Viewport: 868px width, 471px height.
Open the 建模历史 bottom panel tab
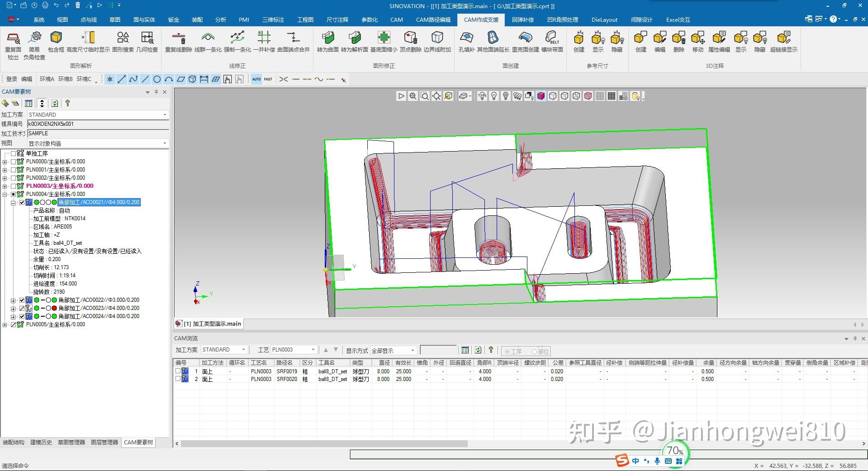[x=41, y=442]
